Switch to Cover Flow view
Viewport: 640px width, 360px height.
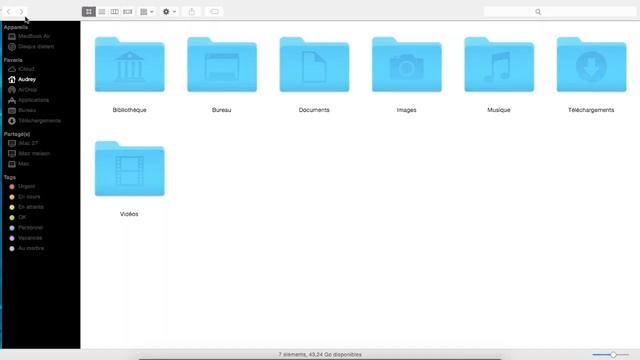coord(128,12)
